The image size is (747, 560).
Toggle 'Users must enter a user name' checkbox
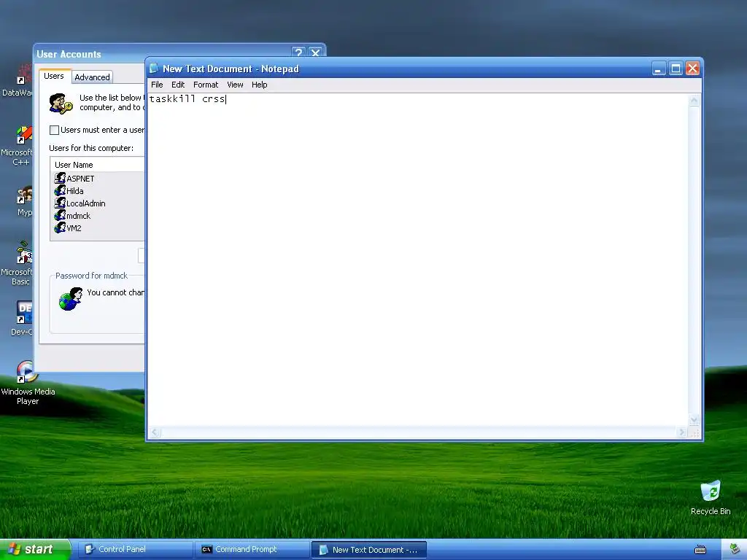[54, 130]
